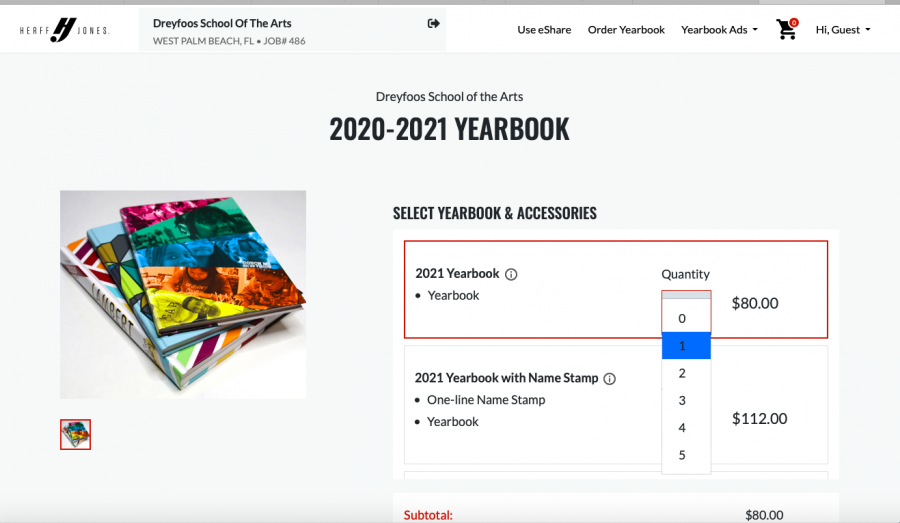Viewport: 900px width, 523px height.
Task: Open the shopping cart icon
Action: point(786,29)
